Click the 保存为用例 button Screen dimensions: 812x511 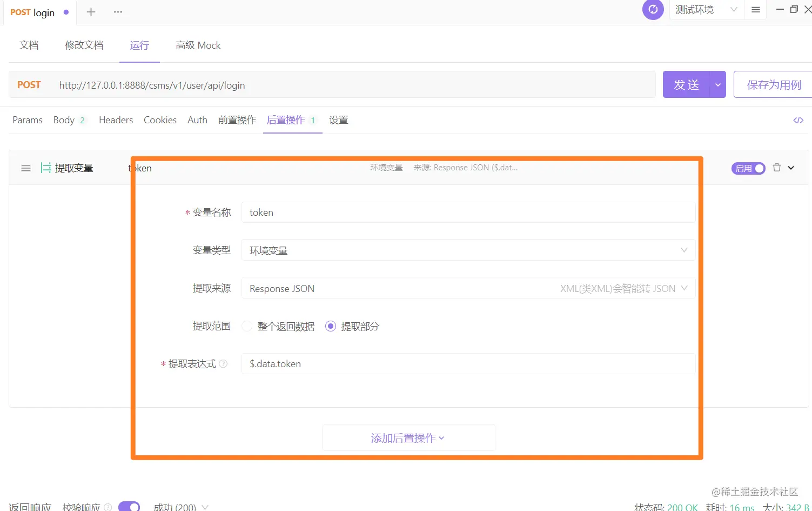point(773,85)
